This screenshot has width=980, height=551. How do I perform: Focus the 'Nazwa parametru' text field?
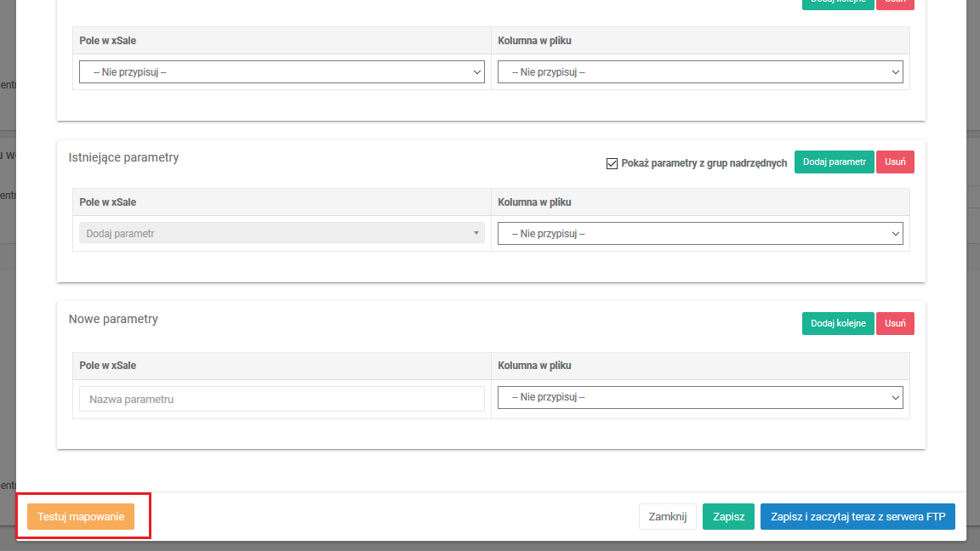point(282,399)
